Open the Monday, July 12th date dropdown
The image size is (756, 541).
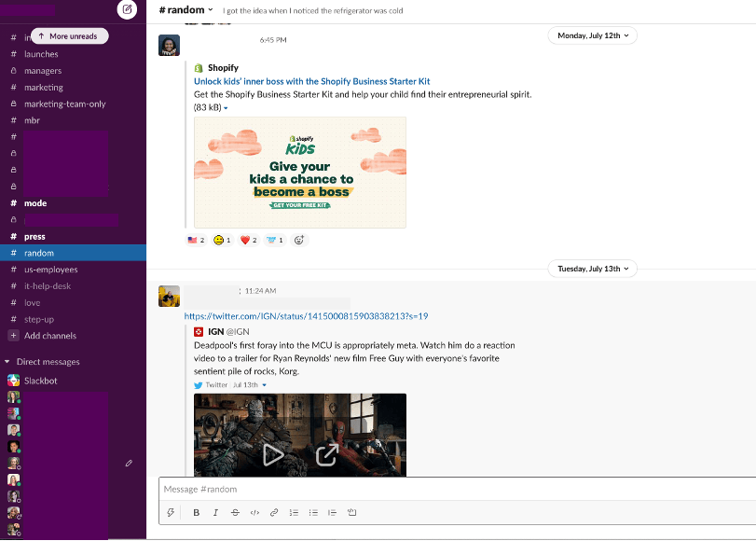pyautogui.click(x=593, y=35)
